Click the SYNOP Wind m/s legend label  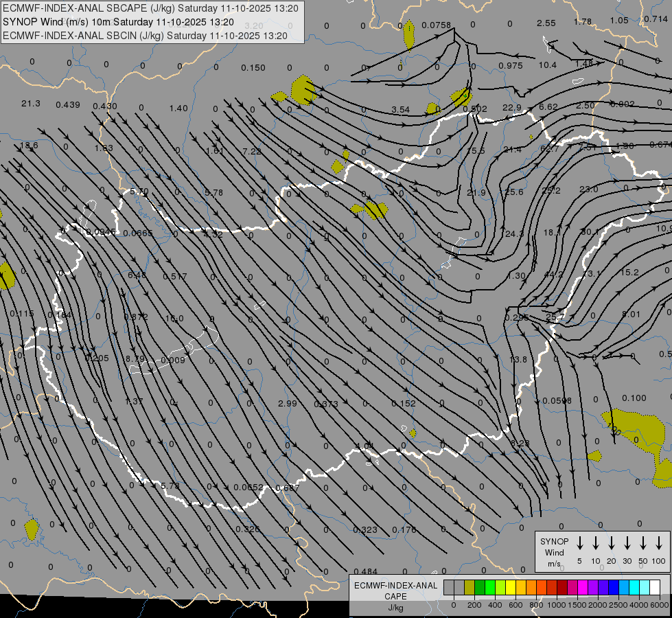click(x=554, y=552)
